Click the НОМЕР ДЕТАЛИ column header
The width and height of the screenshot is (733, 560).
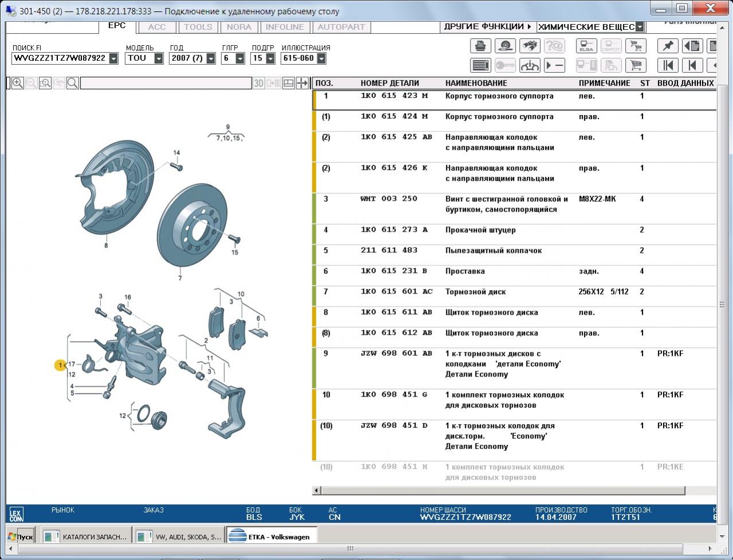coord(390,83)
